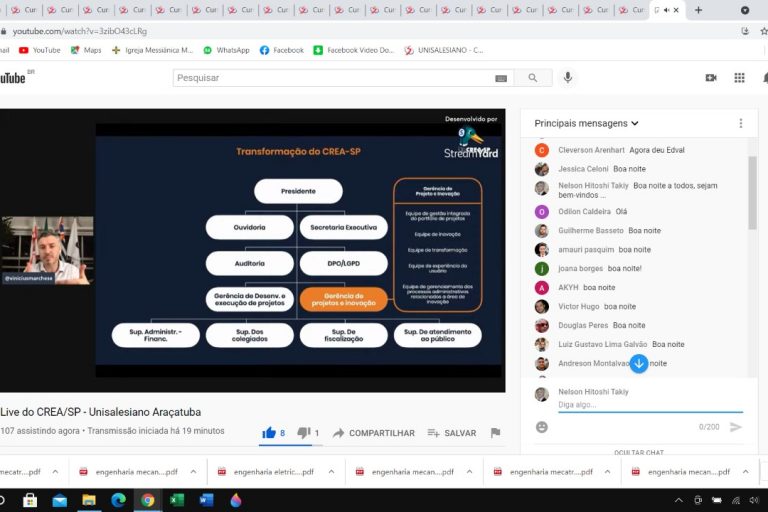Click the chat message input Diga algo

pos(650,405)
